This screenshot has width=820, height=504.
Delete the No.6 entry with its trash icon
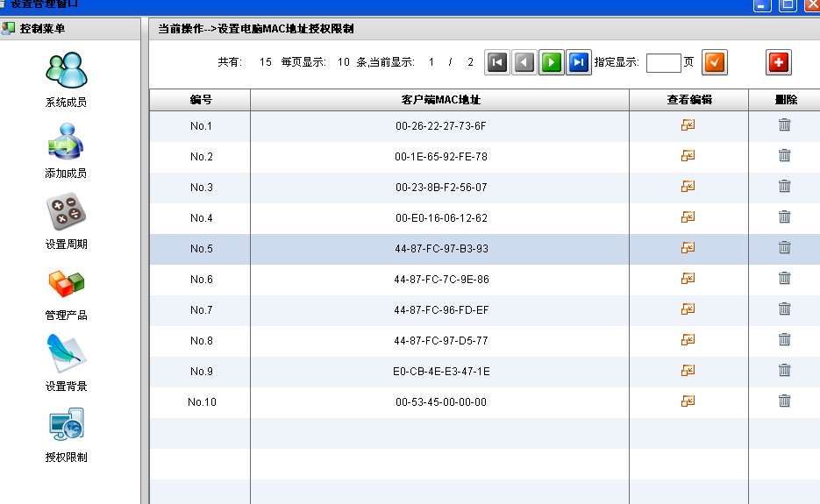784,278
